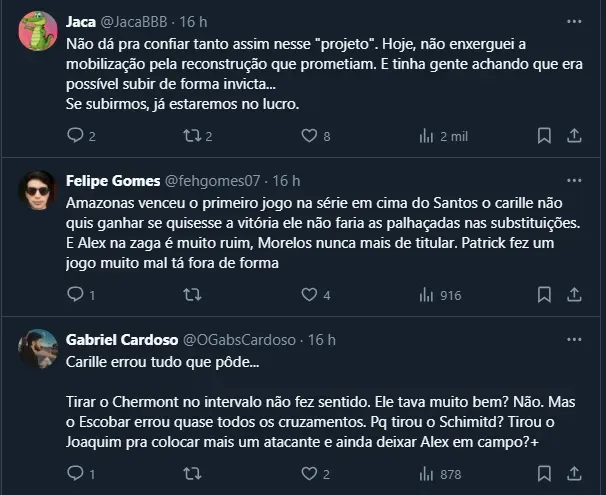Image resolution: width=606 pixels, height=495 pixels.
Task: Share Jaca's tweet
Action: (x=575, y=135)
